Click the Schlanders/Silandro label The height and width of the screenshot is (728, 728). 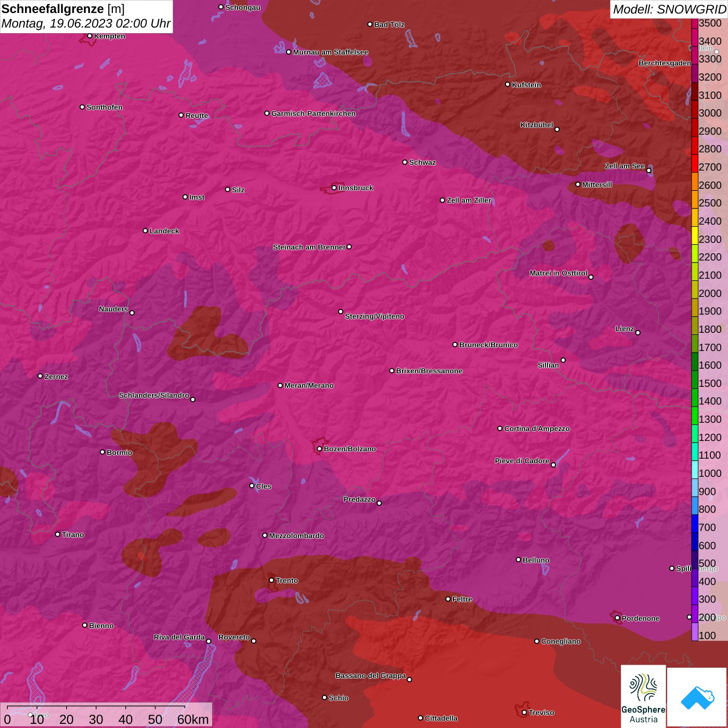[x=154, y=395]
